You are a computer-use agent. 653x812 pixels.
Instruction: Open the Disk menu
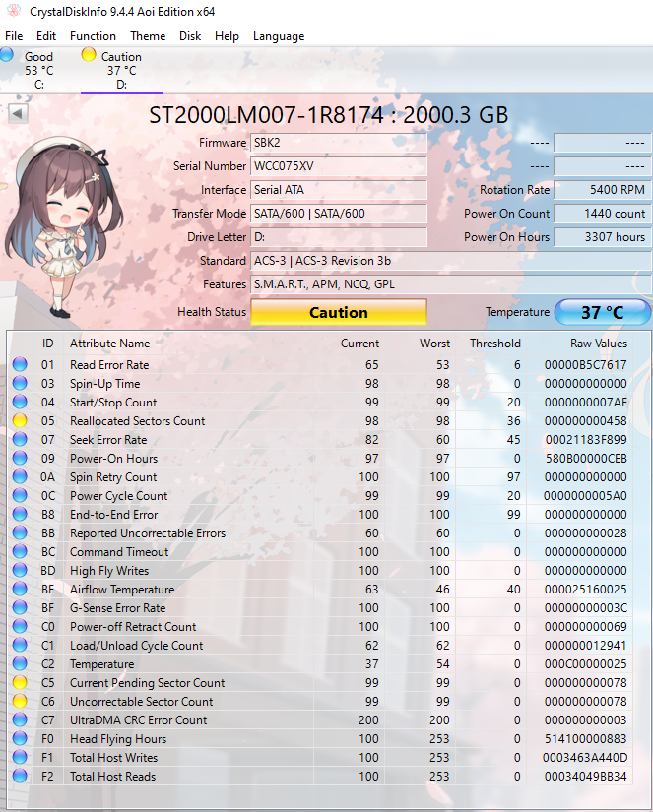coord(190,36)
